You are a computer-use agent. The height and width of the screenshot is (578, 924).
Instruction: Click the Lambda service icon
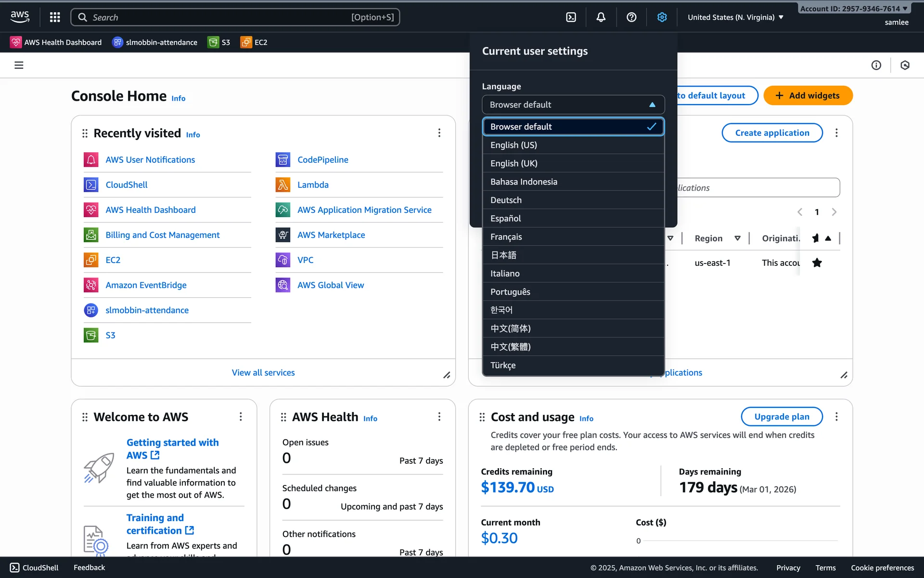[282, 185]
